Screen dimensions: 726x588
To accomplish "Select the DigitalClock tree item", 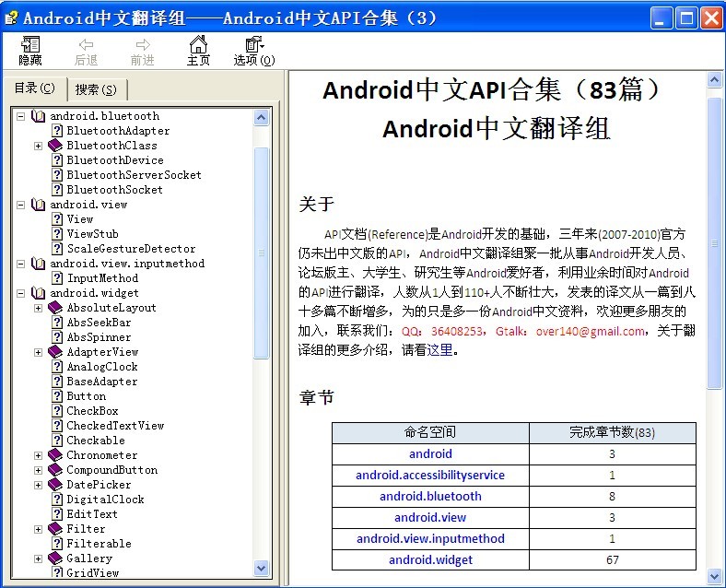I will (106, 500).
